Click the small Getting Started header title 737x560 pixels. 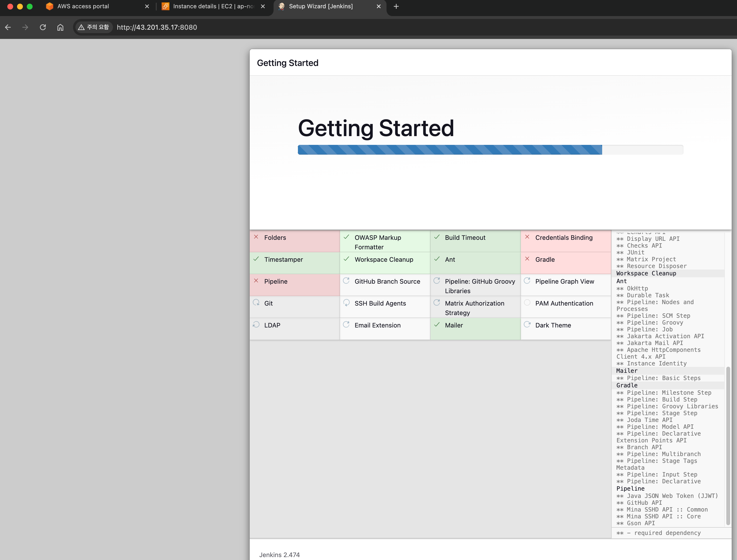(x=287, y=63)
